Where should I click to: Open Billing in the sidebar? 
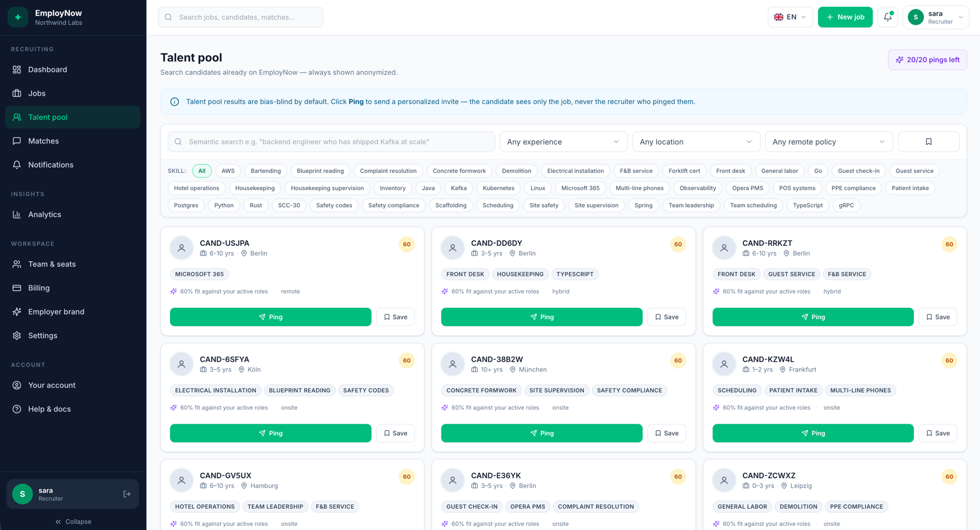(73, 288)
